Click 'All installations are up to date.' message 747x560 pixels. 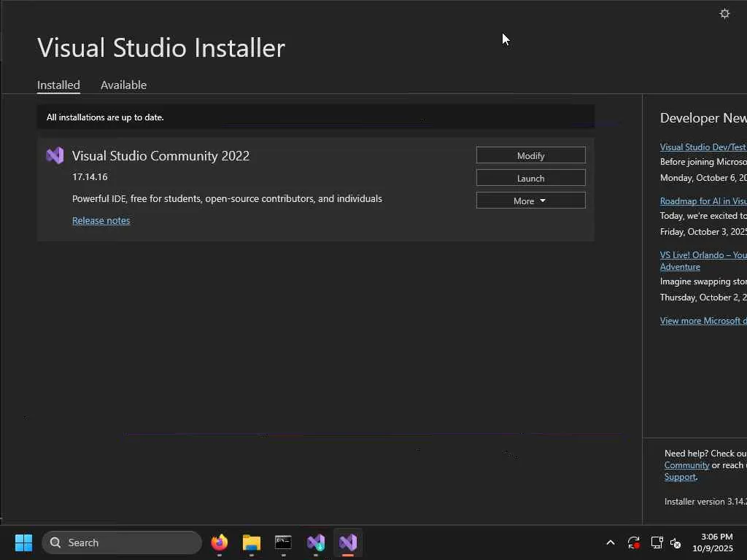pyautogui.click(x=105, y=117)
